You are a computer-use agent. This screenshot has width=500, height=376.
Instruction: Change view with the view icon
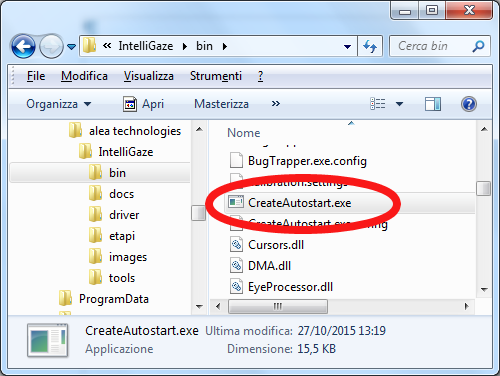(378, 104)
